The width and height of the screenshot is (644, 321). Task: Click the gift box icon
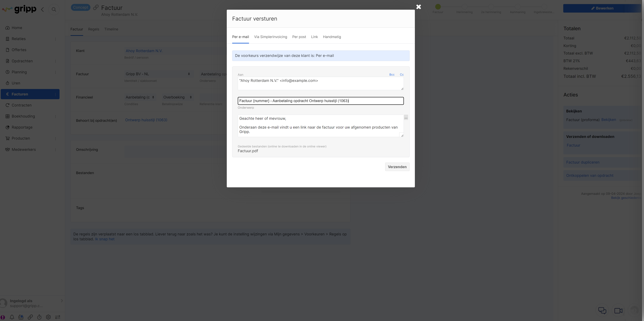click(x=21, y=317)
